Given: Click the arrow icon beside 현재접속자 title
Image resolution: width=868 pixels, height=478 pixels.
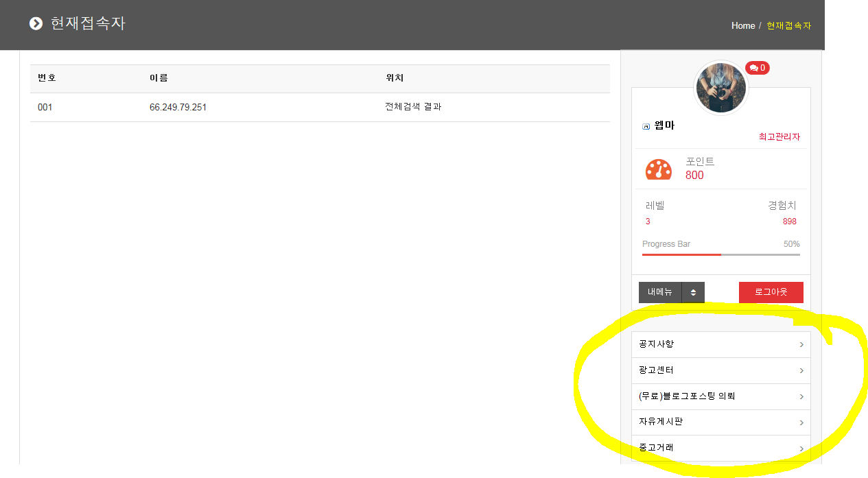Looking at the screenshot, I should pos(36,24).
